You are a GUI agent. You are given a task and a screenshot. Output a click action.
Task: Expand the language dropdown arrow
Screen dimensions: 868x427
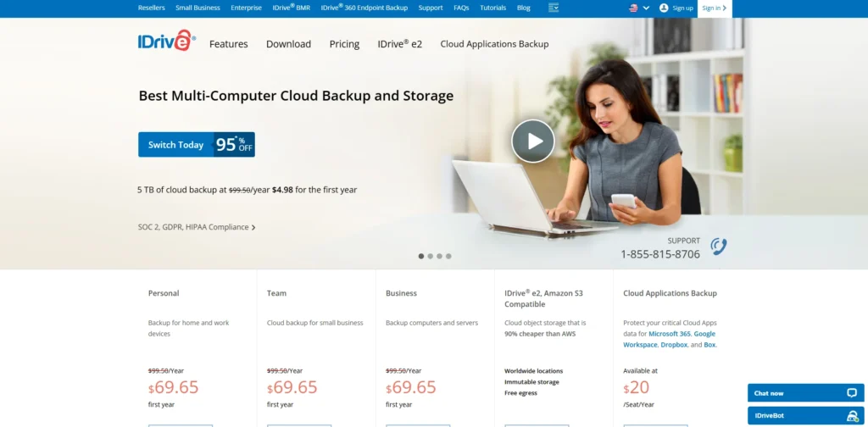click(x=646, y=8)
